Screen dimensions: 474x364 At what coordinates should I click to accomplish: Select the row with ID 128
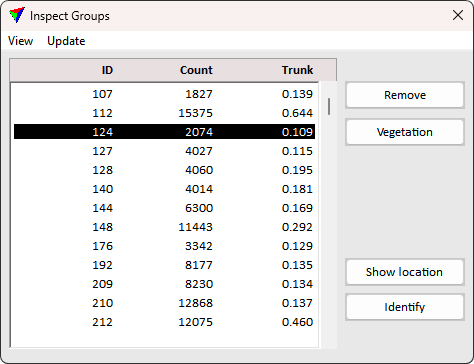coord(164,170)
